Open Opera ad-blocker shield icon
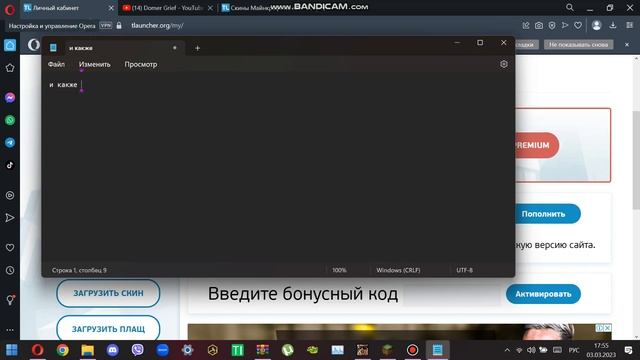 tap(552, 25)
